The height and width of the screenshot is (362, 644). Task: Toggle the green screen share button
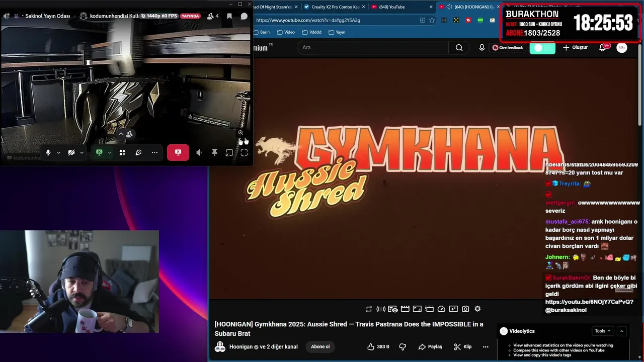coord(99,152)
